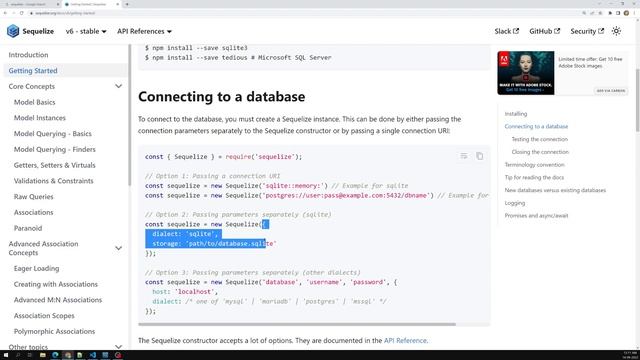Open Eager Loading page
The image size is (640, 360).
click(x=36, y=268)
